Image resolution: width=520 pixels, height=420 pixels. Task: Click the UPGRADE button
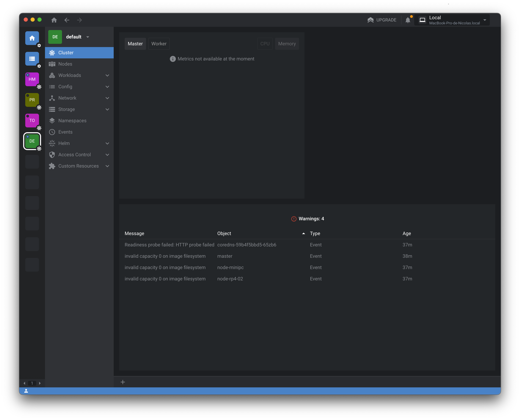[x=382, y=20]
